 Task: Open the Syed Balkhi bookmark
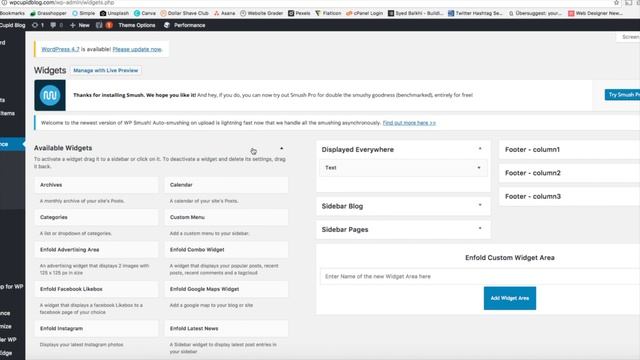coord(416,13)
